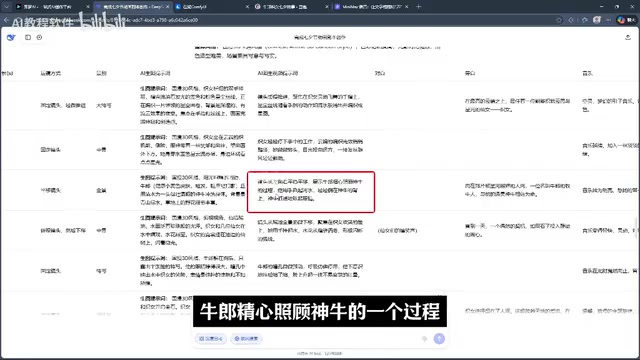Close the ComfyUI browser tab
The width and height of the screenshot is (640, 360).
tap(247, 7)
